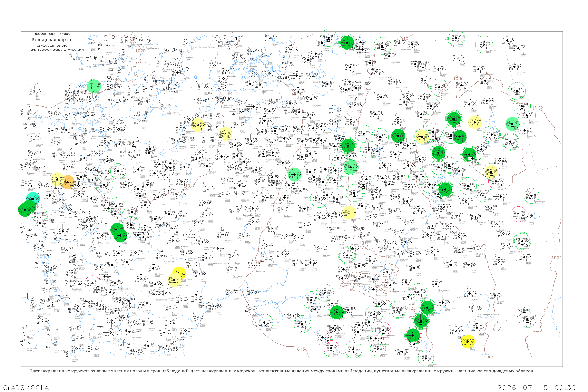The width and height of the screenshot is (588, 392).
Task: Click the Карпогоры station label
Action: pos(396,62)
